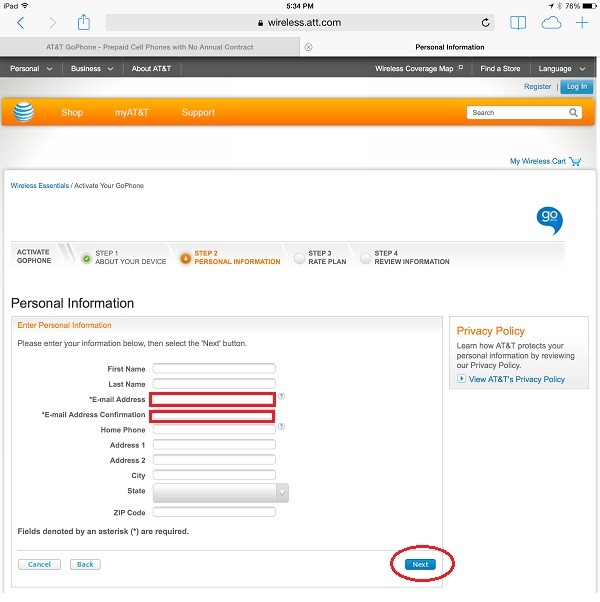The image size is (600, 602).
Task: Click the First Name input field
Action: pos(214,369)
